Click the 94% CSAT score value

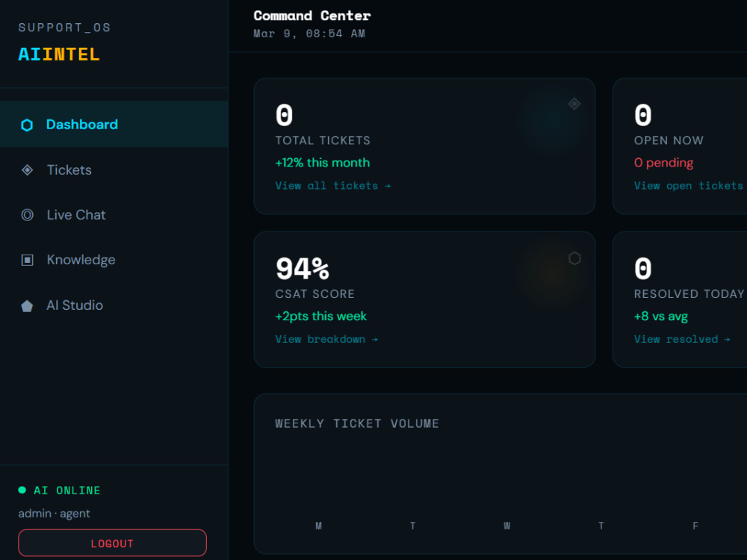(x=302, y=269)
